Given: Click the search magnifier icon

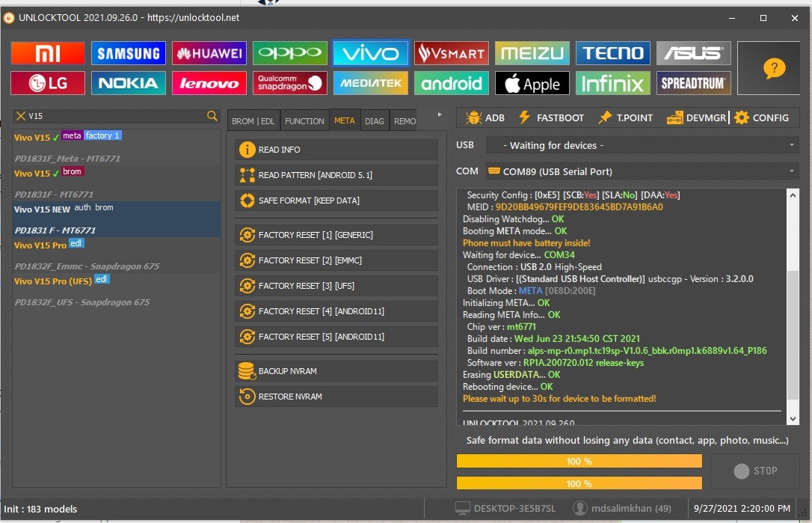Looking at the screenshot, I should [x=212, y=116].
